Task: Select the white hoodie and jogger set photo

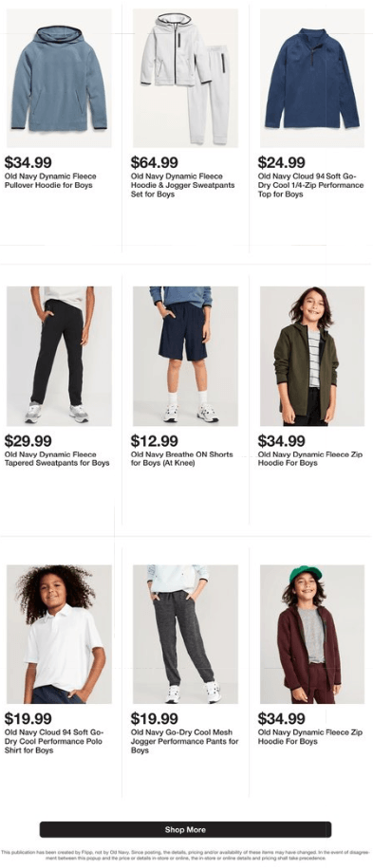Action: coord(185,78)
